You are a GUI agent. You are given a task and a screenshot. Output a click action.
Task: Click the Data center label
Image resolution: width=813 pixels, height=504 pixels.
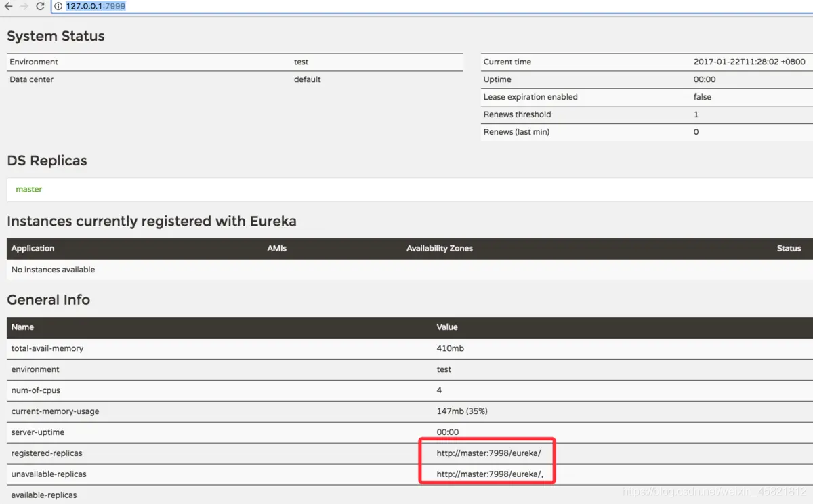coord(31,79)
